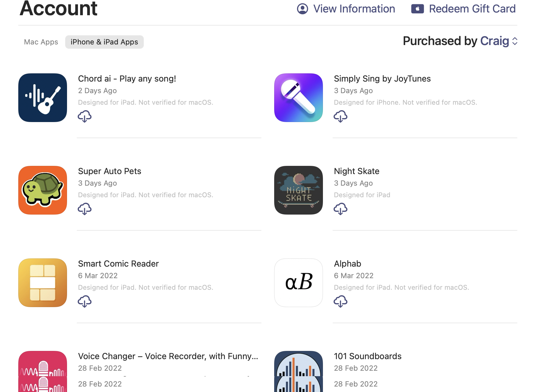The width and height of the screenshot is (538, 392).
Task: Click the account person icon
Action: [303, 9]
